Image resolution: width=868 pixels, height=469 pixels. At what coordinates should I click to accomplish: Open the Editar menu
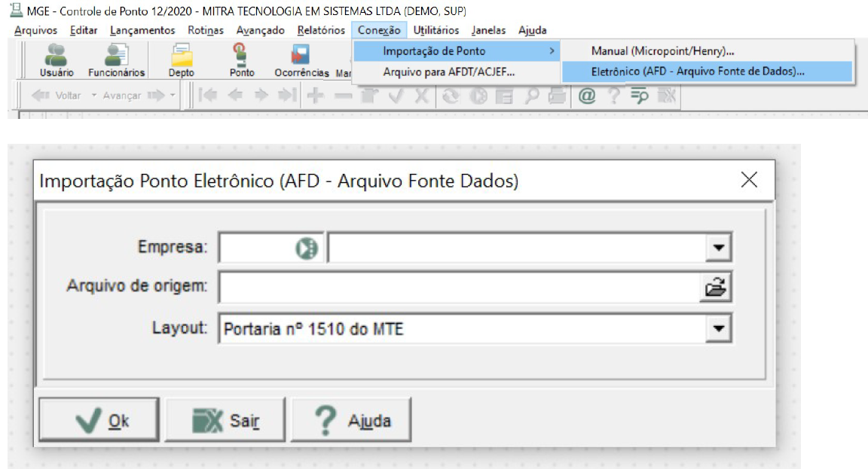click(84, 30)
